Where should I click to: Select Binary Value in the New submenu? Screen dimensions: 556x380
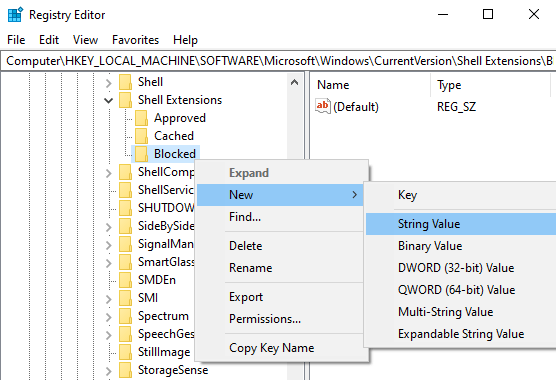[x=461, y=246]
